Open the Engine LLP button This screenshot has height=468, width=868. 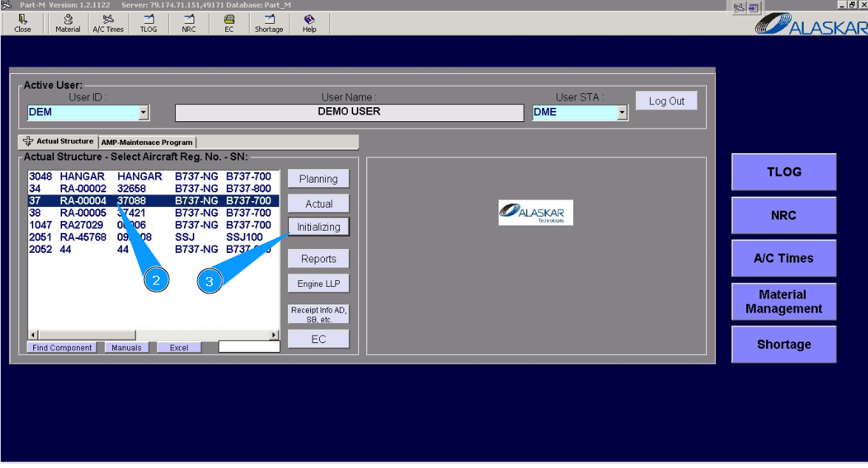point(318,284)
